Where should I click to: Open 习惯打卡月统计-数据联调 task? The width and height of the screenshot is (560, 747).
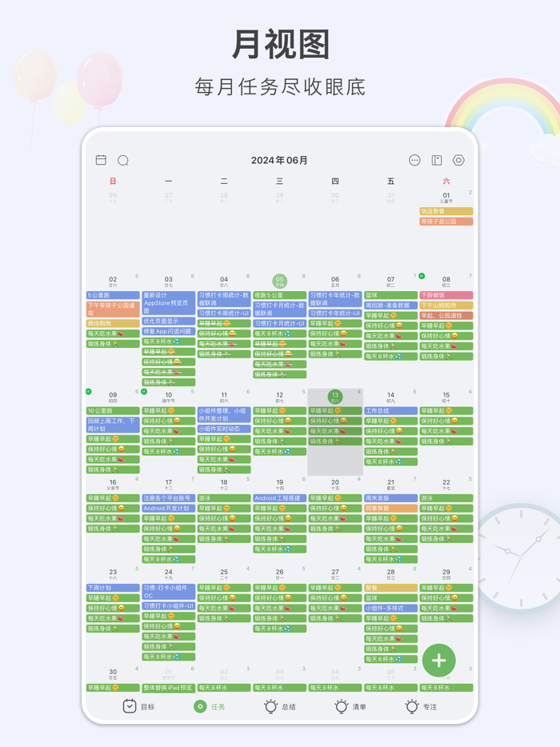point(280,310)
